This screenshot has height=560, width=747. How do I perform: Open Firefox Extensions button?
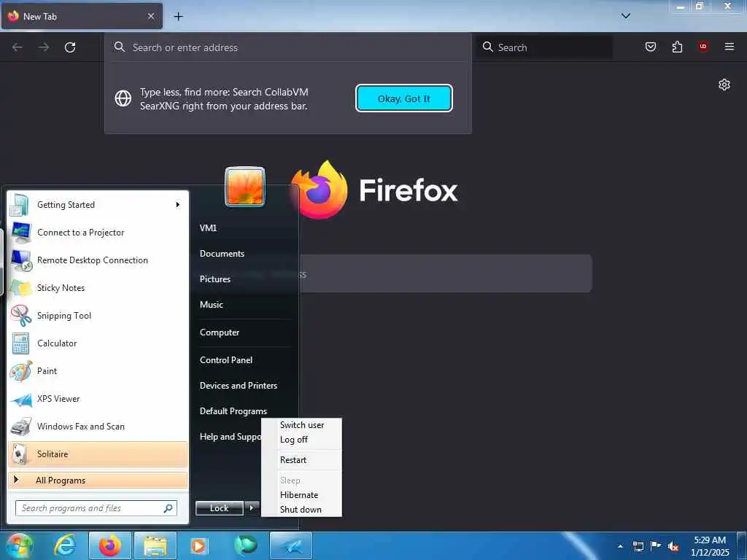(677, 47)
